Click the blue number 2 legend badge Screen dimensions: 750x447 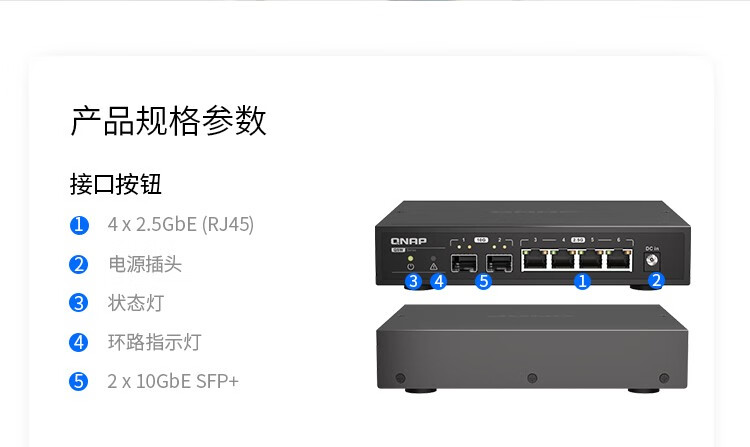tap(79, 264)
